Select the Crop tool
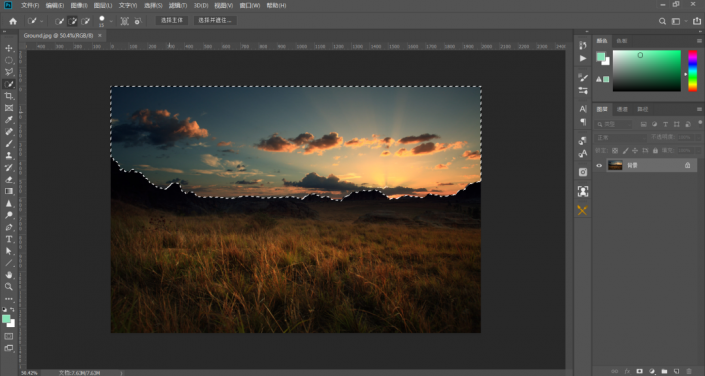The width and height of the screenshot is (705, 376). point(9,96)
